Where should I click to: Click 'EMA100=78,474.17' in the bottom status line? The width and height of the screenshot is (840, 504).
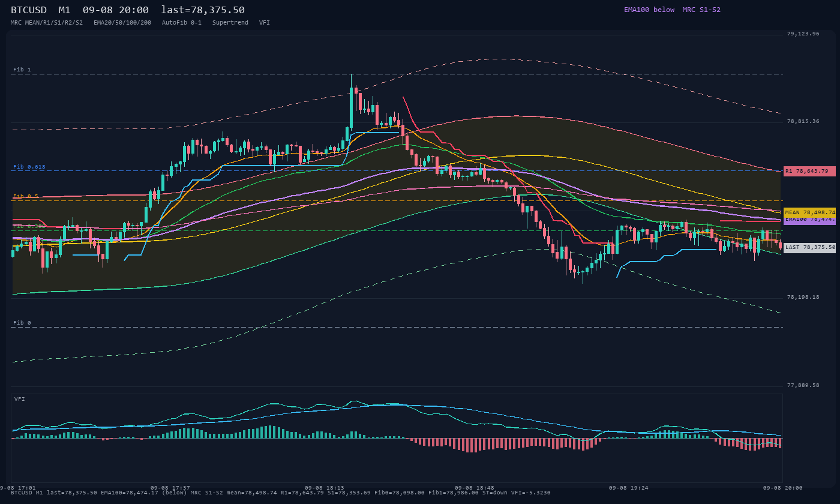point(130,493)
